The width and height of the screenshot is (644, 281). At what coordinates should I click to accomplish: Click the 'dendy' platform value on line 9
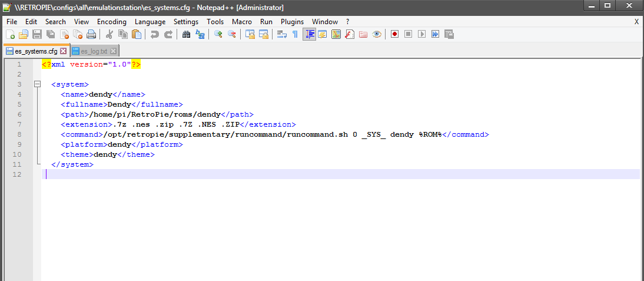[119, 144]
